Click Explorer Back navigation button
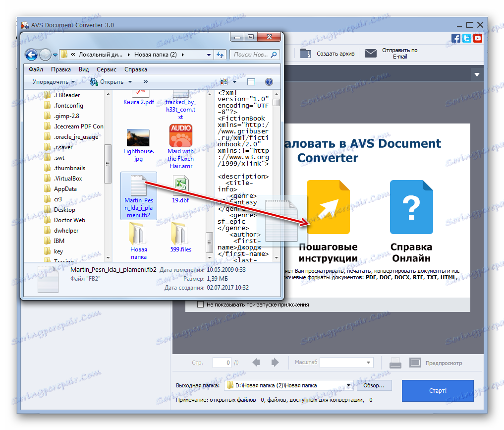504x430 pixels. (32, 55)
